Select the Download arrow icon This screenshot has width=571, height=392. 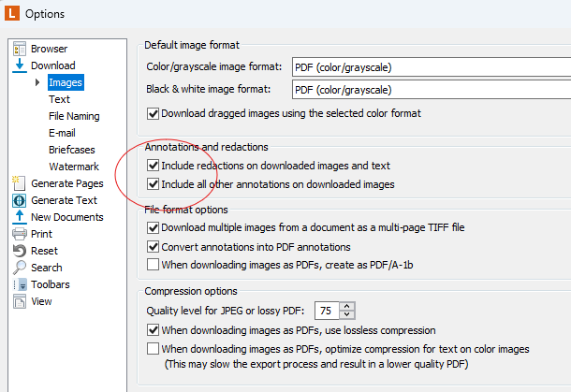click(20, 65)
